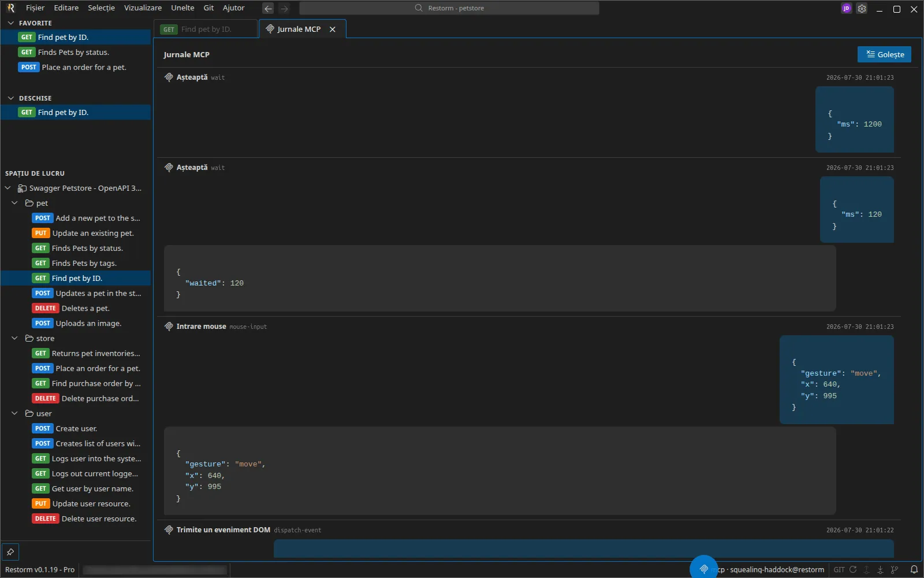924x578 pixels.
Task: Open GET Logs out current logged request
Action: [76, 473]
